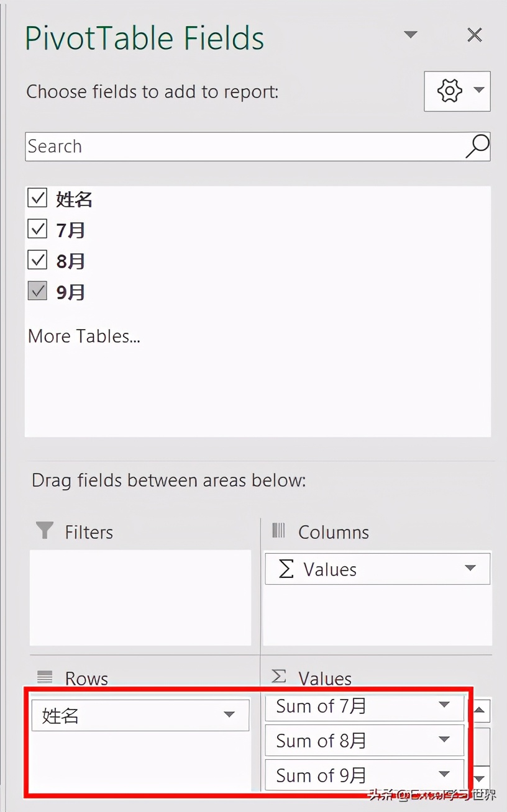The height and width of the screenshot is (812, 507).
Task: Open the Tools gear icon menu
Action: [x=457, y=91]
